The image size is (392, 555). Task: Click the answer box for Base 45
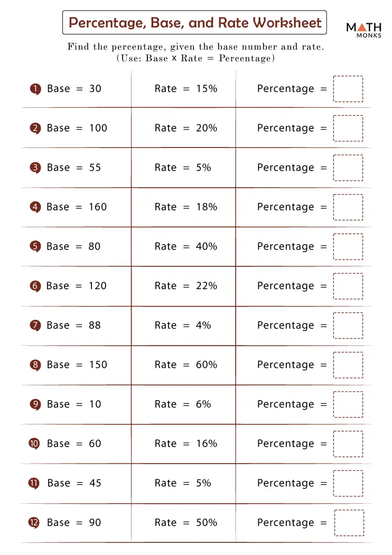[x=348, y=483]
